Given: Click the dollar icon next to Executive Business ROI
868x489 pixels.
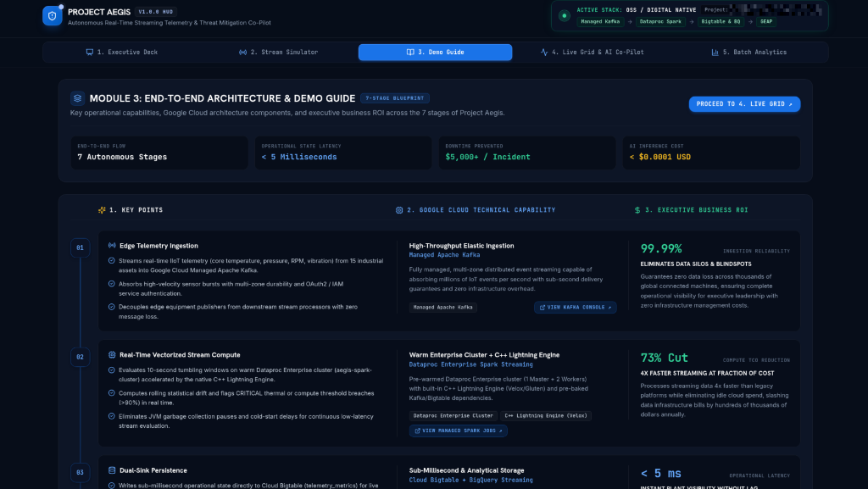Looking at the screenshot, I should 637,210.
